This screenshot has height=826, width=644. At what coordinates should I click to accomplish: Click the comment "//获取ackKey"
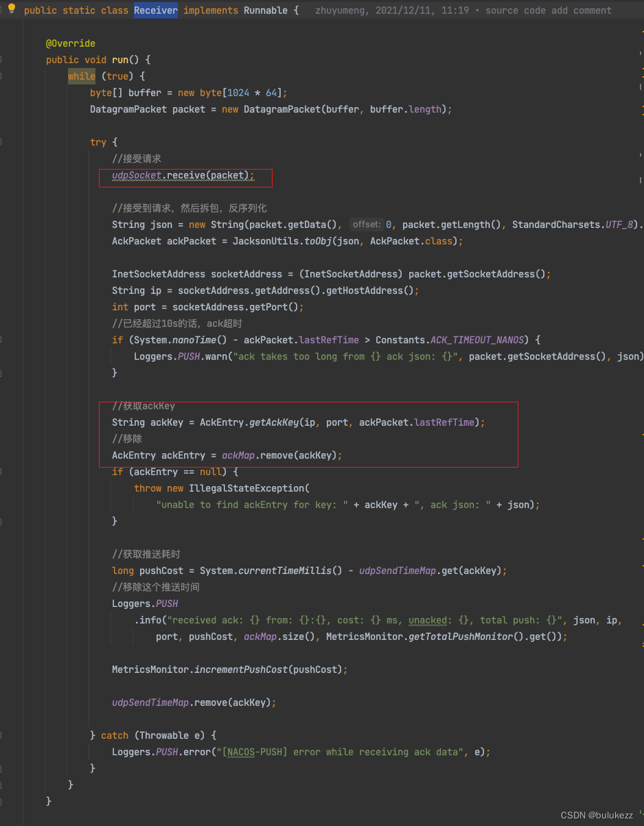(143, 406)
